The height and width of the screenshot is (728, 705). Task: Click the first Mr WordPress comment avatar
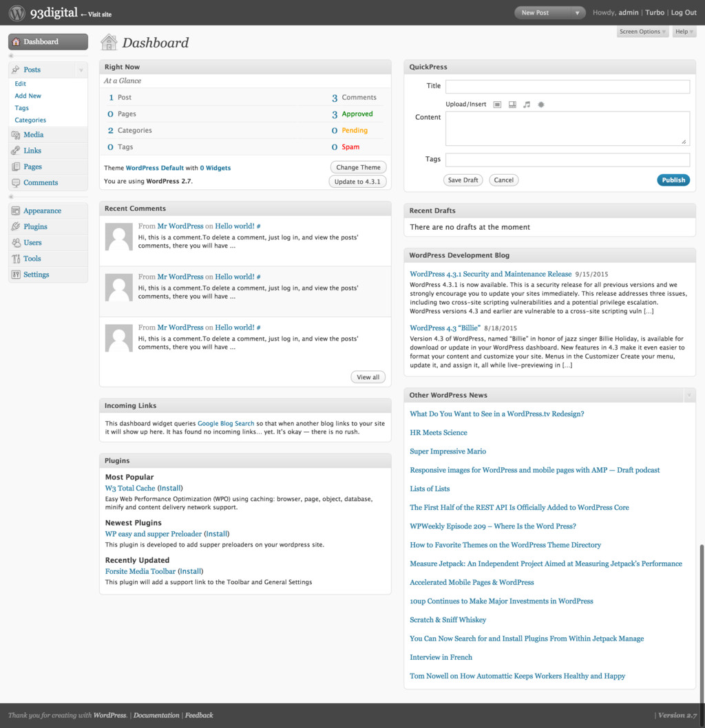(x=118, y=237)
